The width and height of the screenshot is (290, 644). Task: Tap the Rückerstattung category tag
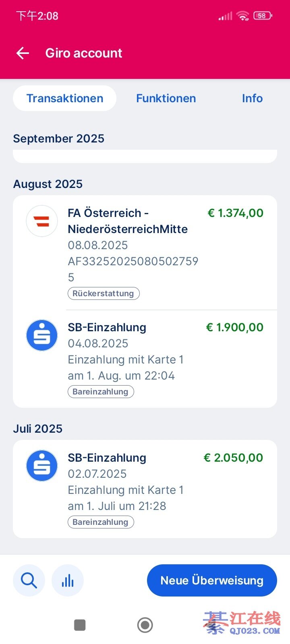pyautogui.click(x=104, y=293)
